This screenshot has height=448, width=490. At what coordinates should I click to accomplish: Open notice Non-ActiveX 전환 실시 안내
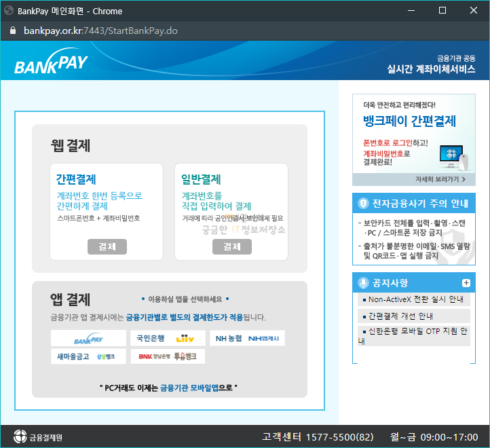pos(413,299)
